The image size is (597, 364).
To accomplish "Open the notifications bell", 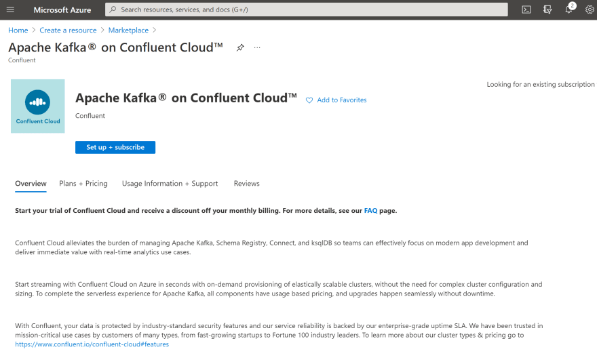I will pos(569,9).
